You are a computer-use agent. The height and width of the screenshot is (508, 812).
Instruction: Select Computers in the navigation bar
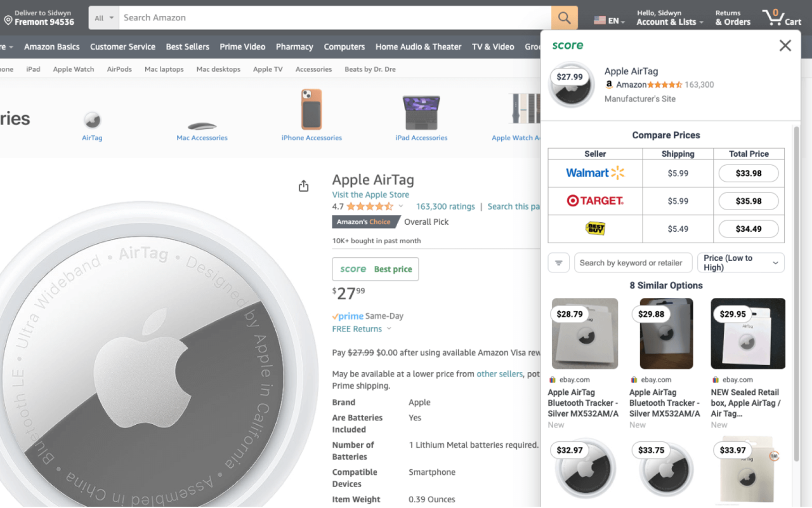[344, 46]
